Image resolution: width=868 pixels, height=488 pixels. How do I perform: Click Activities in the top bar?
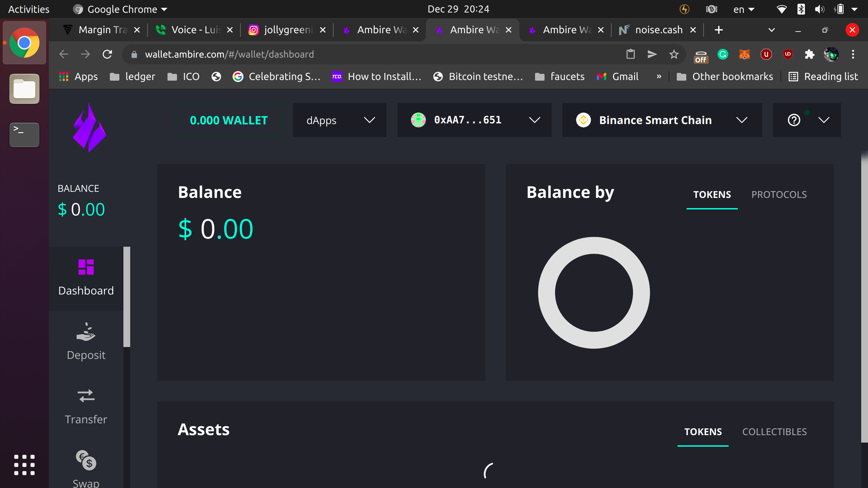click(x=29, y=9)
